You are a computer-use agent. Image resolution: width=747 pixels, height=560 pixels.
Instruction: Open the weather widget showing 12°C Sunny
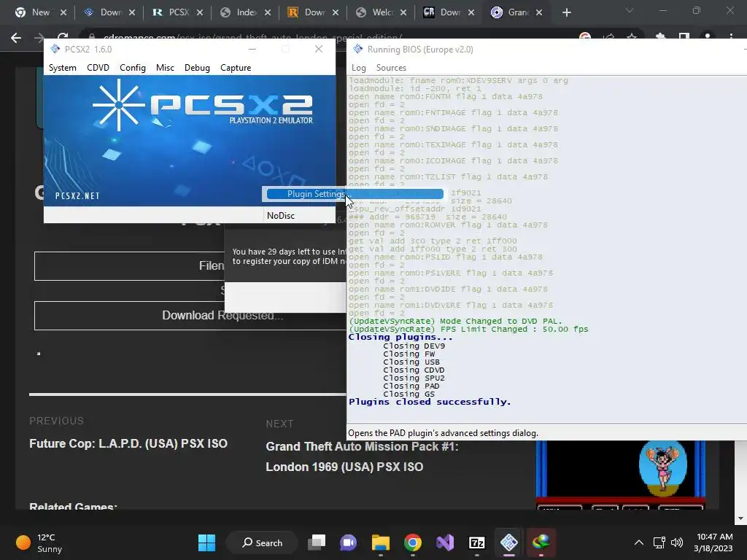point(39,542)
